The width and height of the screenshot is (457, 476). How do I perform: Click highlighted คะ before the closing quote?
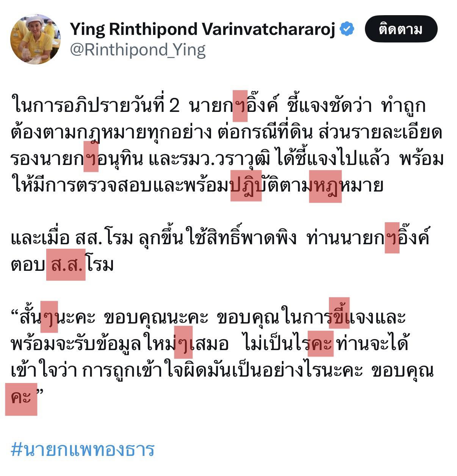[21, 399]
